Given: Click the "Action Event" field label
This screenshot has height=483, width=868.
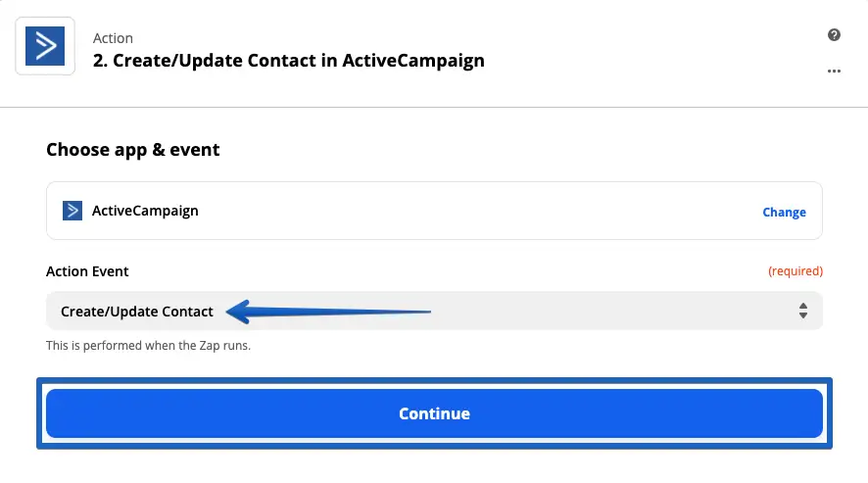Looking at the screenshot, I should 87,271.
